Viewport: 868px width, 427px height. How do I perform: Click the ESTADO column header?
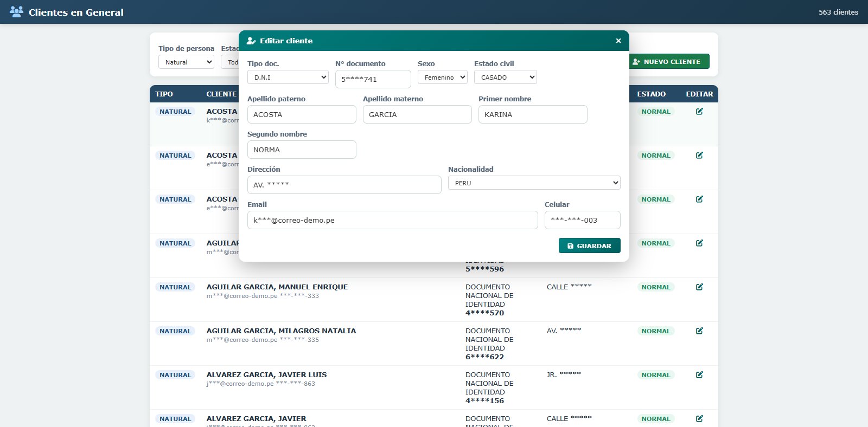[x=652, y=94]
